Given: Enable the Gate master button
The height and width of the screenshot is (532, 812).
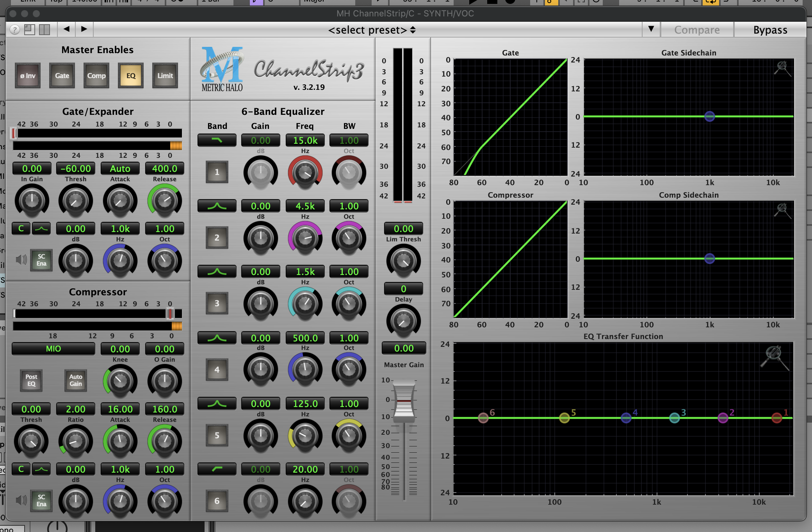Looking at the screenshot, I should [62, 76].
